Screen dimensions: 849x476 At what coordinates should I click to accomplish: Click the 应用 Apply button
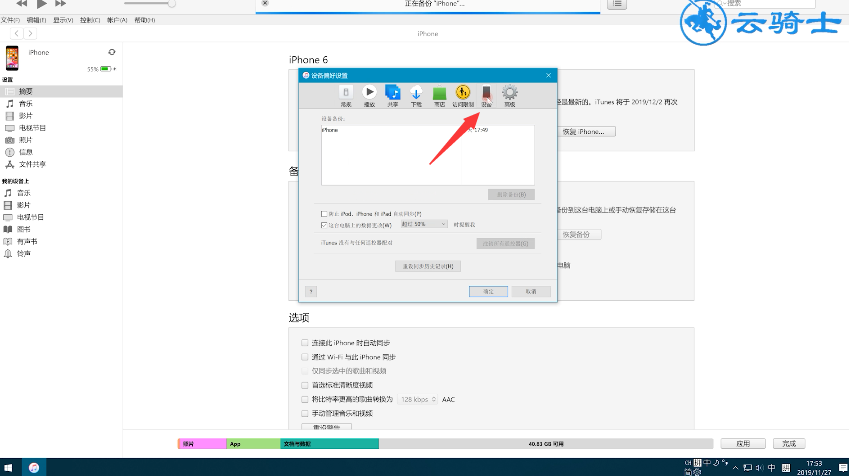click(x=743, y=444)
